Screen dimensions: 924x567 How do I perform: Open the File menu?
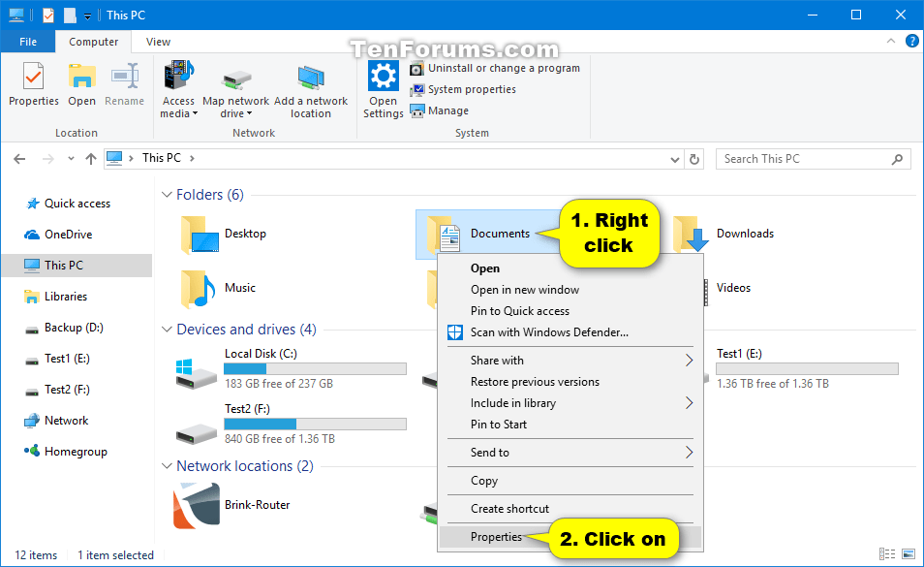coord(28,41)
